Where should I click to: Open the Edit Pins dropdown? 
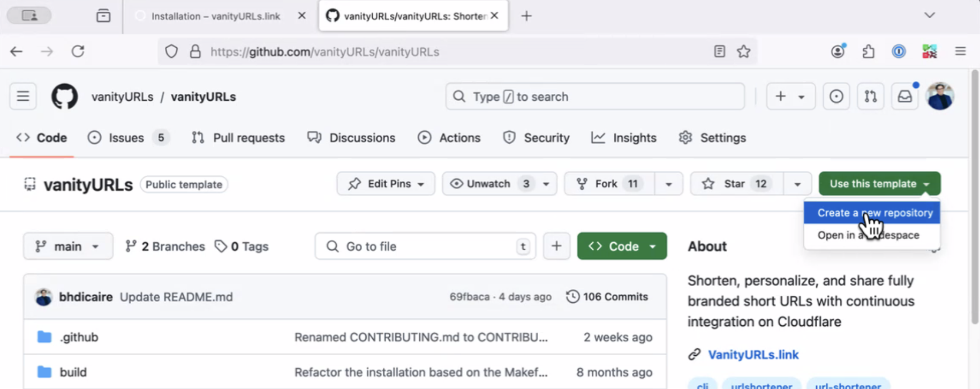(x=386, y=184)
